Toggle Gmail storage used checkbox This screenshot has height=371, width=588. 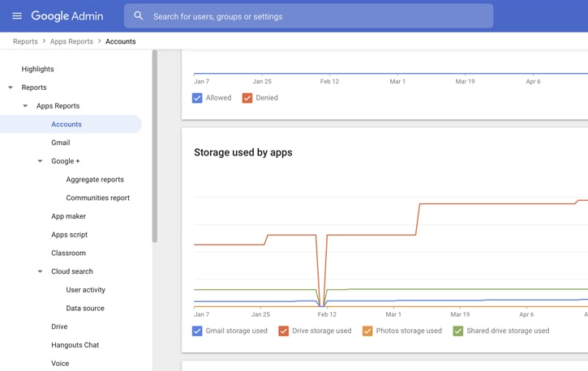coord(197,331)
